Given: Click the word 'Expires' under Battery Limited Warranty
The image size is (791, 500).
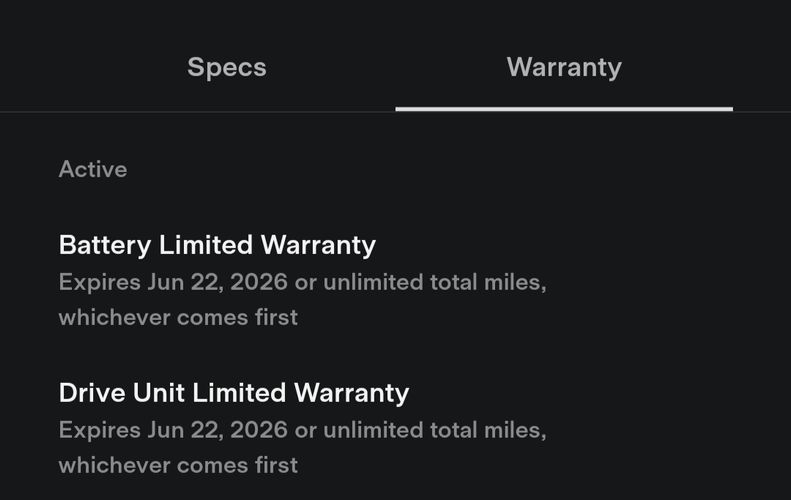Looking at the screenshot, I should [99, 283].
